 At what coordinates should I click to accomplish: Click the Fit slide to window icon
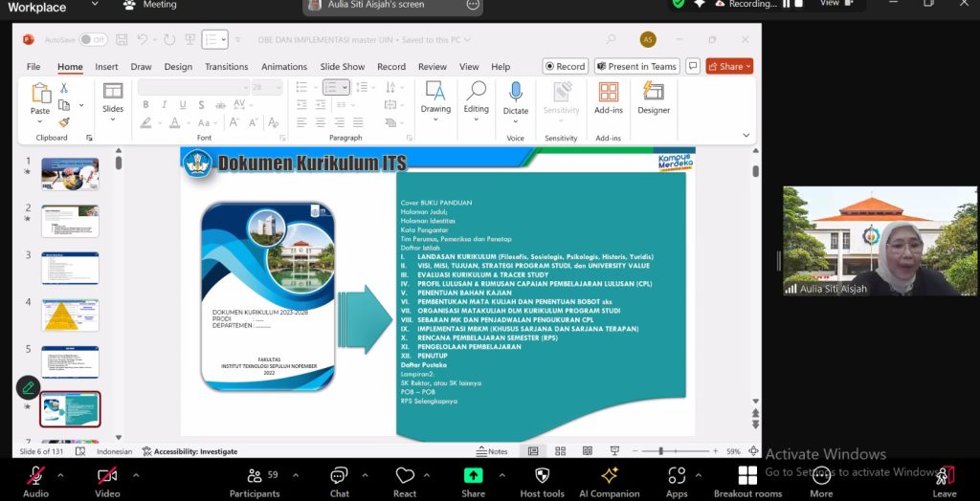coord(754,451)
